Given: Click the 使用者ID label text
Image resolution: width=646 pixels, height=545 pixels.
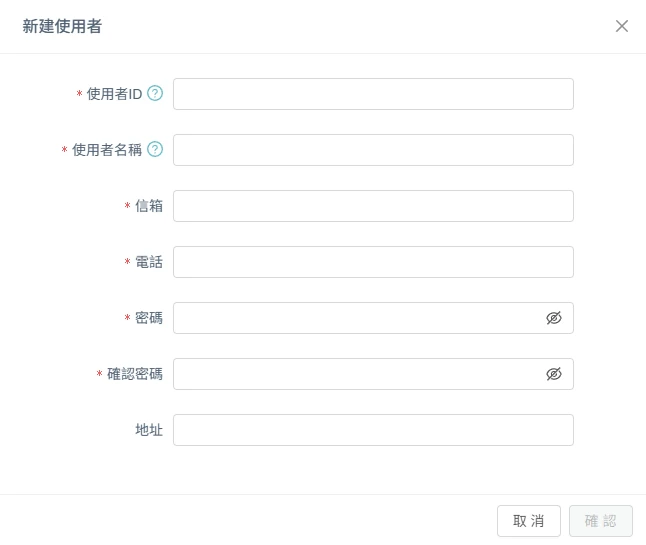Looking at the screenshot, I should pos(115,94).
